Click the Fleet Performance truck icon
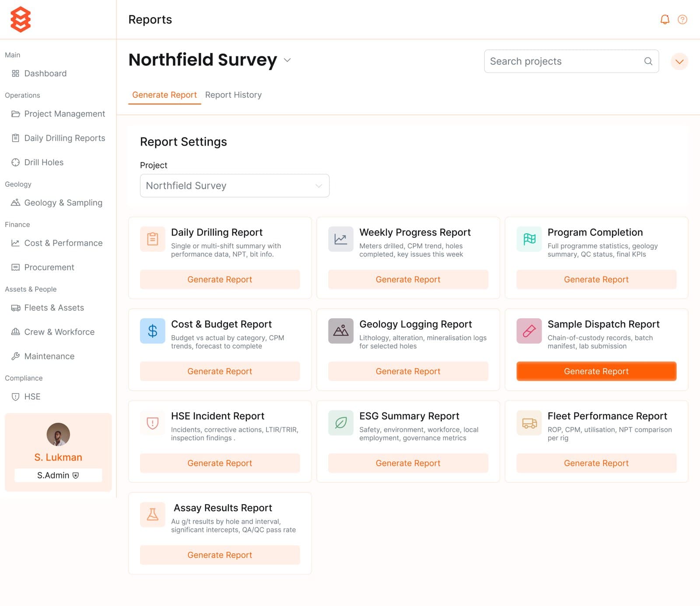 click(x=529, y=422)
